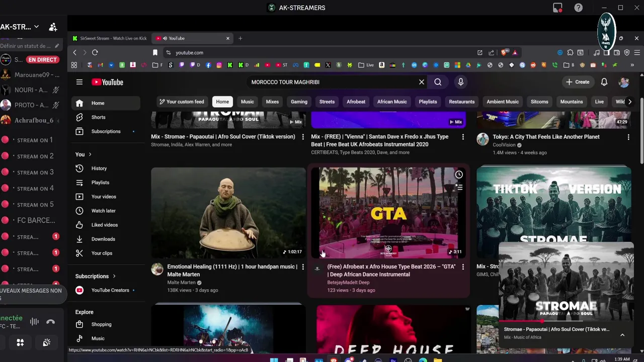Expand the Subscriptions section header

coord(96,276)
